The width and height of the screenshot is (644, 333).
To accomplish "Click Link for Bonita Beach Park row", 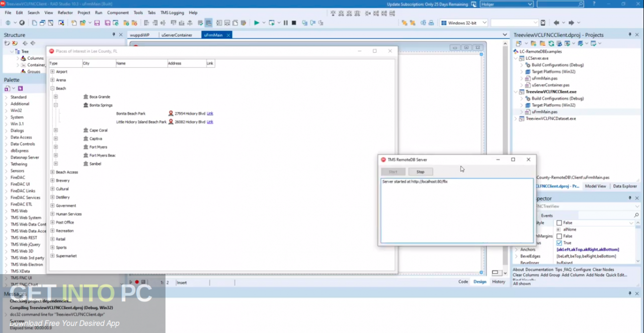I will 210,114.
